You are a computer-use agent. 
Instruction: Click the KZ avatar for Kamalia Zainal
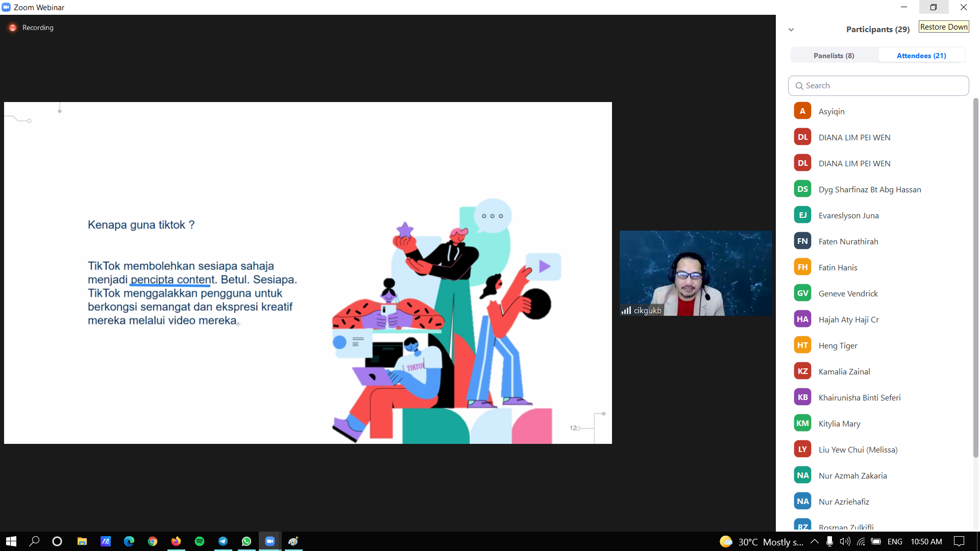pos(802,371)
